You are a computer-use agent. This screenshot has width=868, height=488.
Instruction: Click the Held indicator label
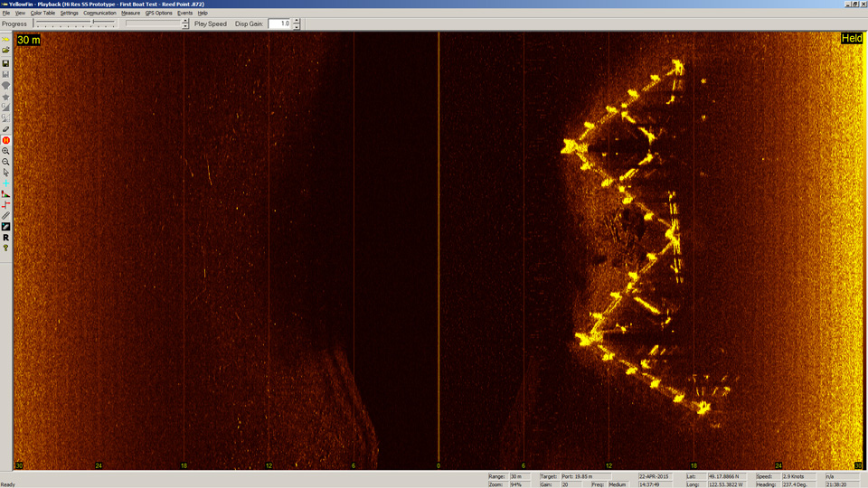click(x=851, y=39)
